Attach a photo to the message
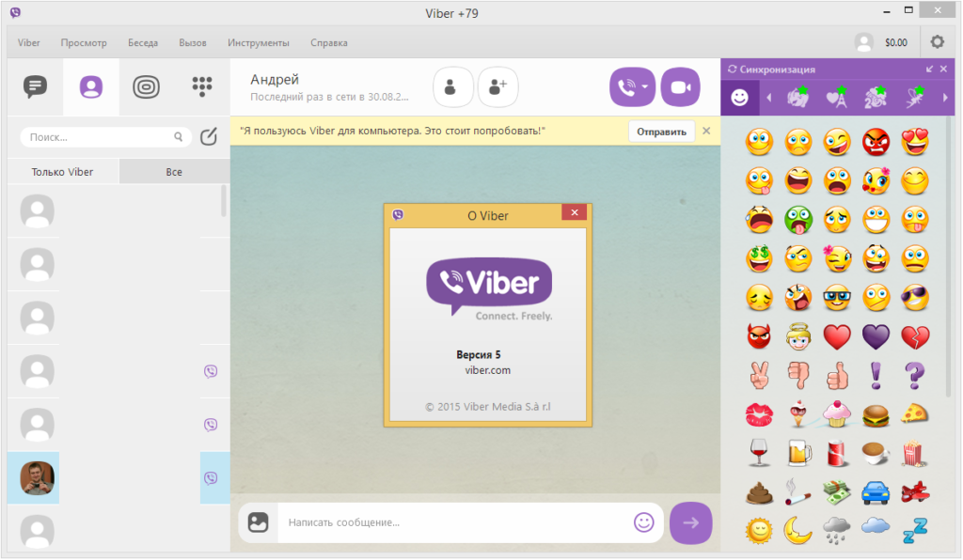The image size is (963, 560). pos(259,522)
